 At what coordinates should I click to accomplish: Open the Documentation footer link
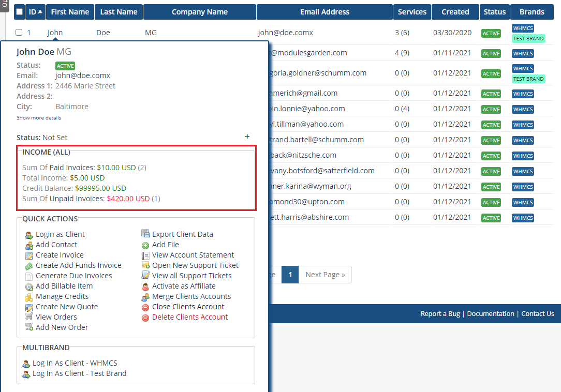pyautogui.click(x=491, y=314)
